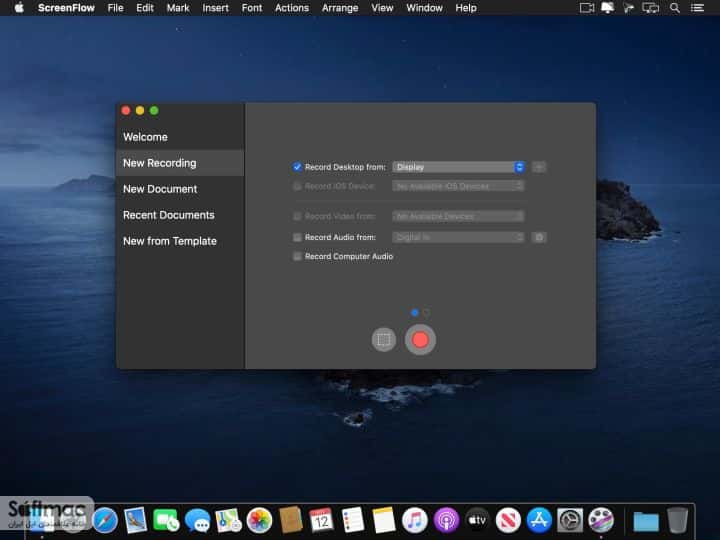Open the Mark menu
This screenshot has height=540, width=720.
pos(178,8)
